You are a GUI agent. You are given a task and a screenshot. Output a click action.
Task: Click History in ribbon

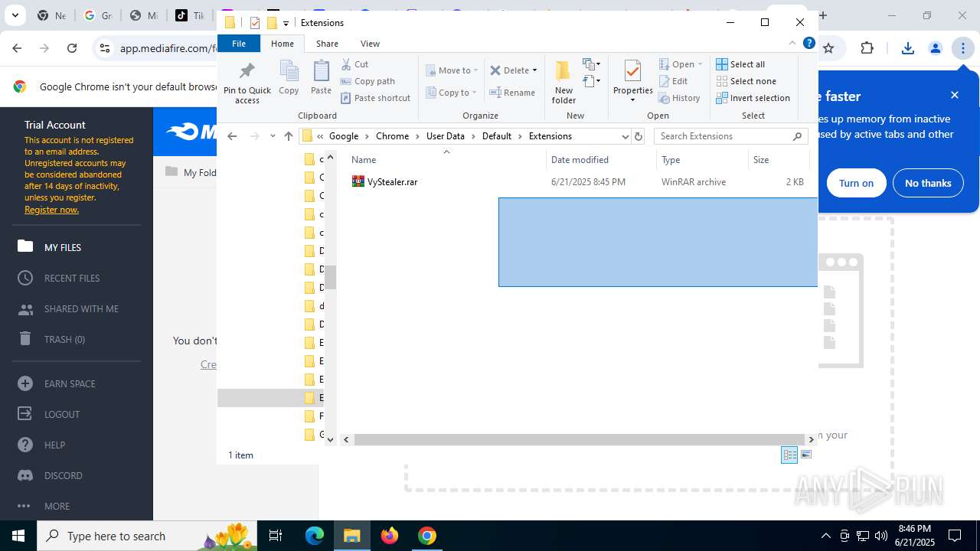[679, 98]
